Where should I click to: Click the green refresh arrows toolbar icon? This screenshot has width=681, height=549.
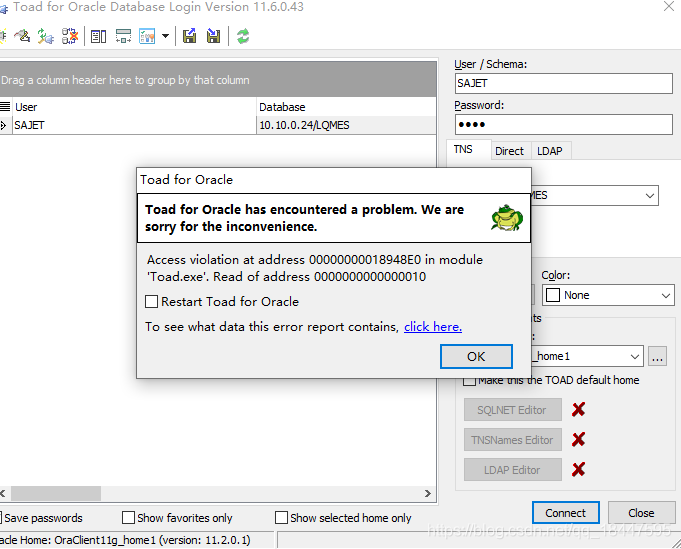click(243, 36)
